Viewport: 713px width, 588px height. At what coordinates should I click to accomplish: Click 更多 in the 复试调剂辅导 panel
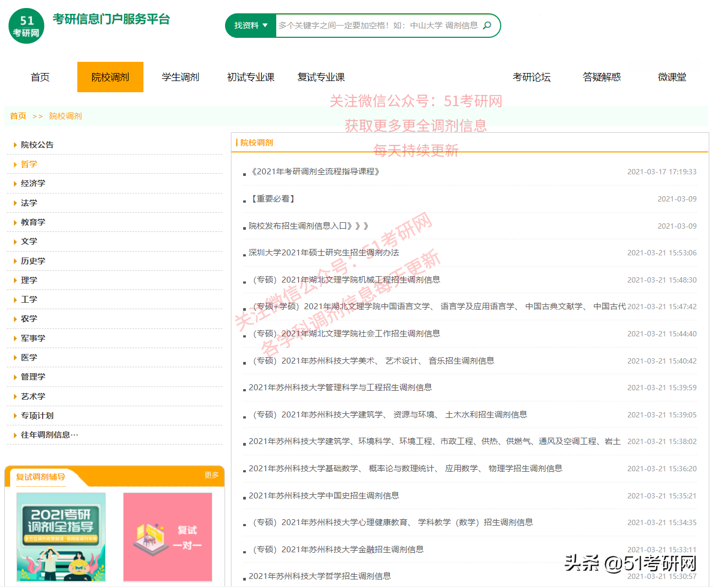[212, 476]
